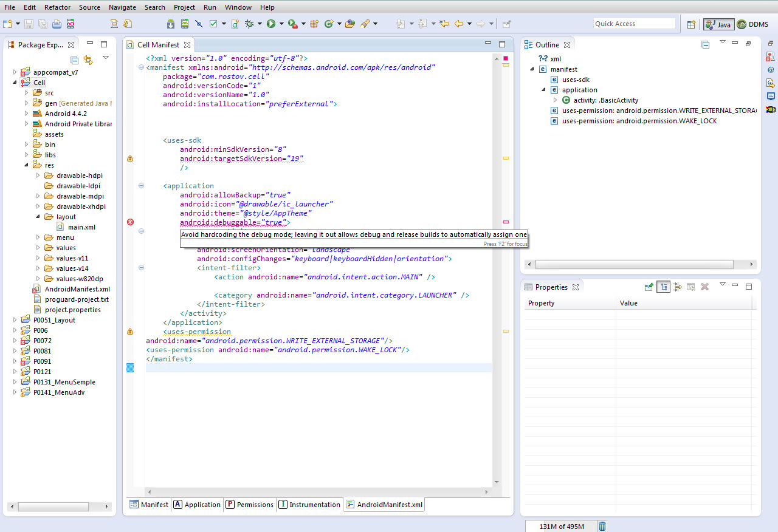The width and height of the screenshot is (778, 532).
Task: Click in the Quick Access field
Action: point(635,24)
